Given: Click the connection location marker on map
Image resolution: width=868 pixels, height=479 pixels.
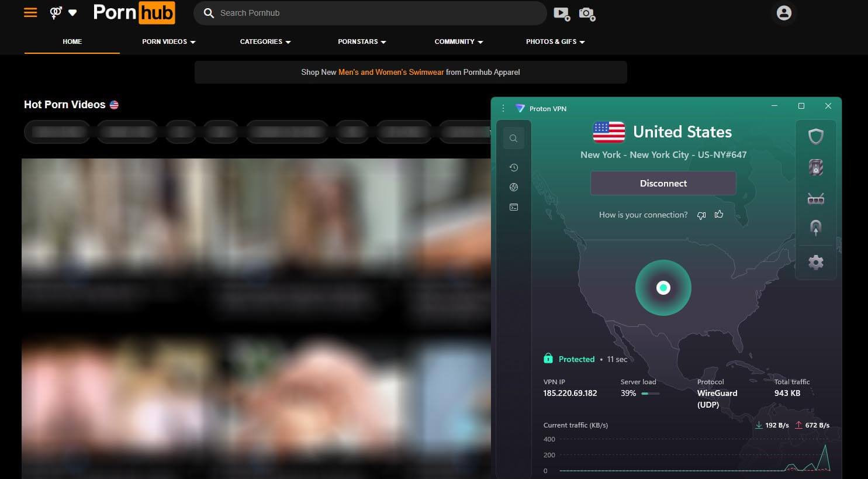Looking at the screenshot, I should (x=663, y=288).
